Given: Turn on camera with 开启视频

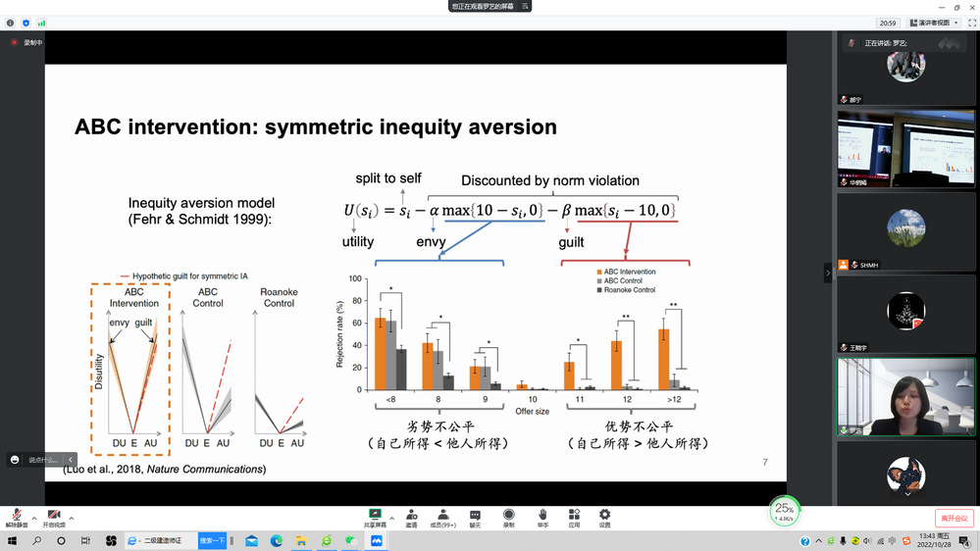Looking at the screenshot, I should pyautogui.click(x=54, y=517).
